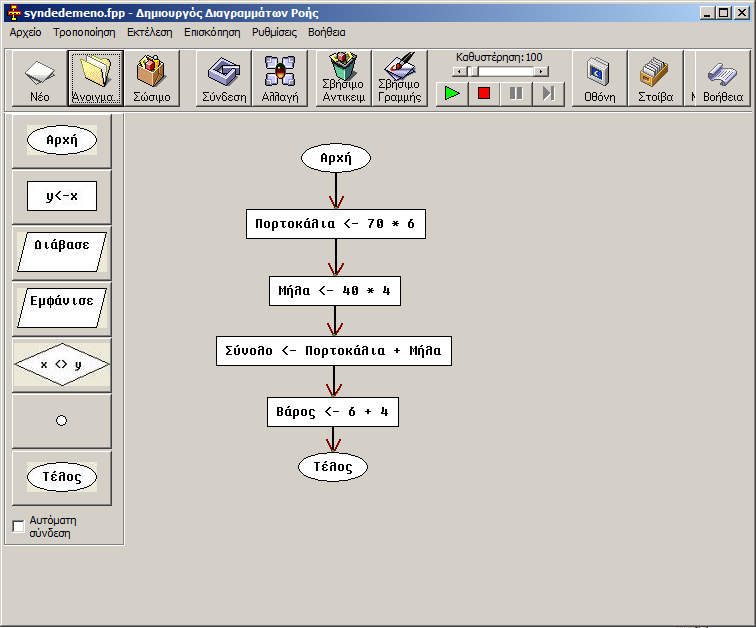Click the step-forward execution button
Viewport: 756px width, 628px height.
click(x=548, y=93)
